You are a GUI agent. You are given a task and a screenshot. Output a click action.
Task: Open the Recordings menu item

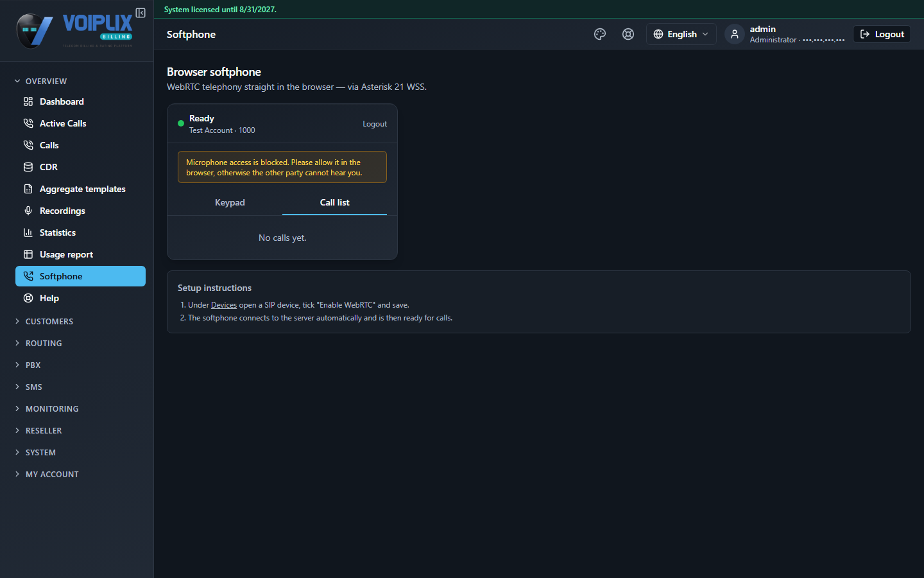coord(80,211)
